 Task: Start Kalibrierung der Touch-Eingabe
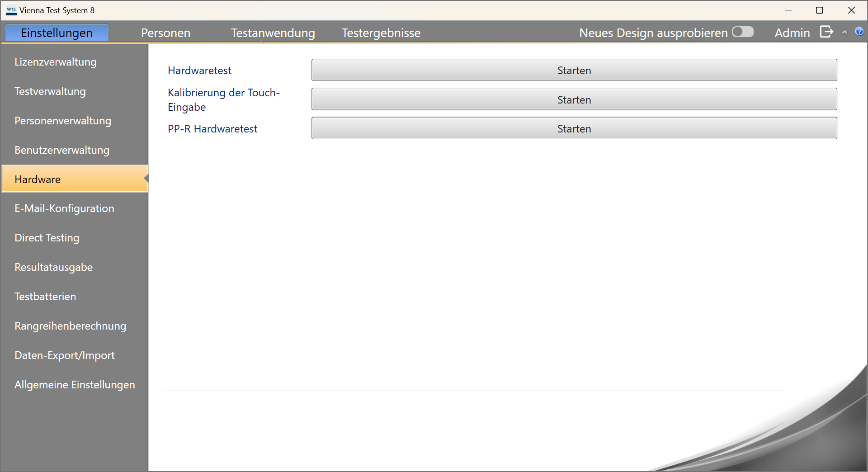[x=574, y=99]
